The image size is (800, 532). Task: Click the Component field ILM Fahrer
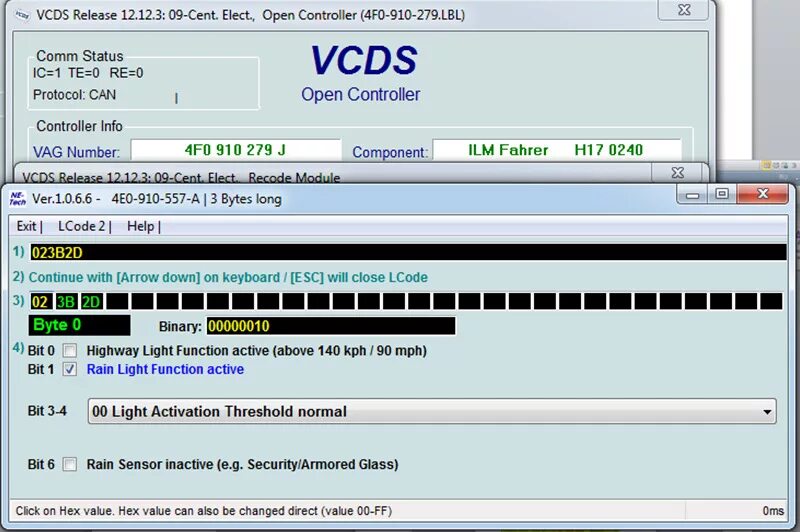tap(557, 150)
